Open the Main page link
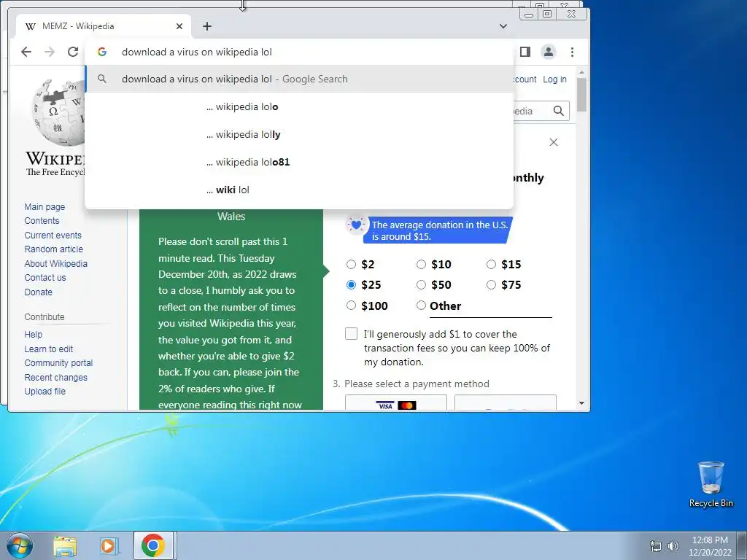 [x=44, y=206]
